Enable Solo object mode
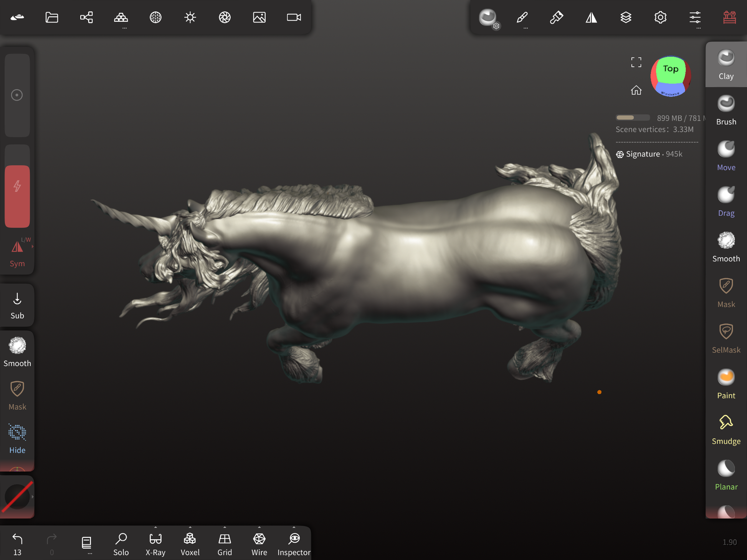The image size is (747, 560). click(x=121, y=544)
